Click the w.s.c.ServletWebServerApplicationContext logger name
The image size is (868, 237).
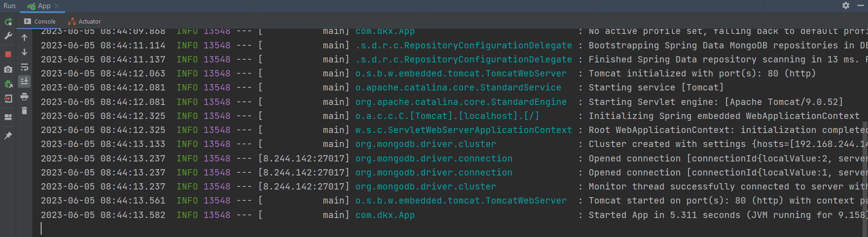coord(463,130)
